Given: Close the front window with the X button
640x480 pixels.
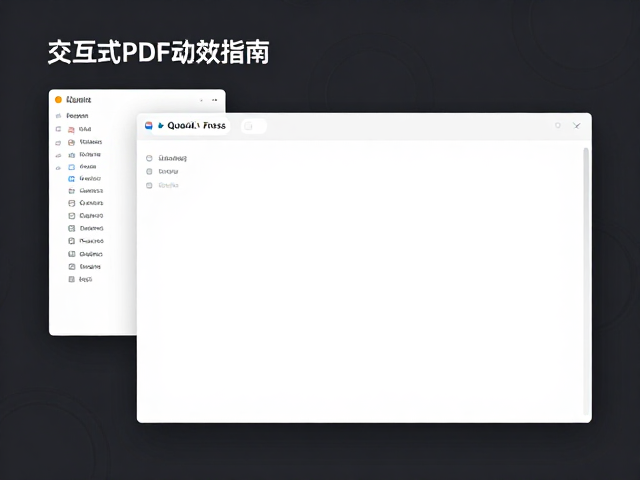Looking at the screenshot, I should pyautogui.click(x=576, y=126).
